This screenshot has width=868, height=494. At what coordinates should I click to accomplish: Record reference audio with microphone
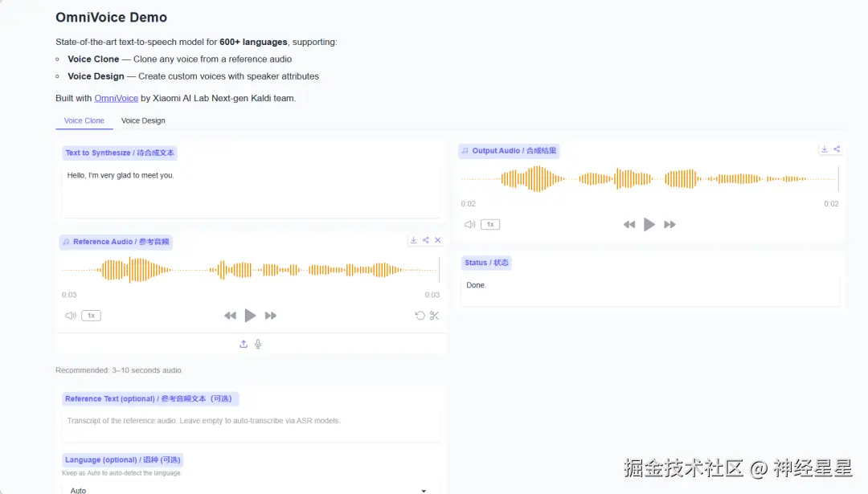tap(258, 344)
